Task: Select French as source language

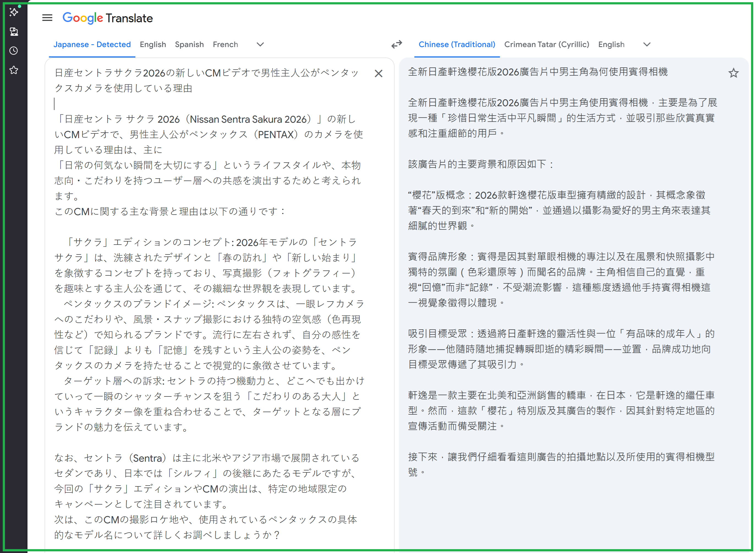Action: 225,45
